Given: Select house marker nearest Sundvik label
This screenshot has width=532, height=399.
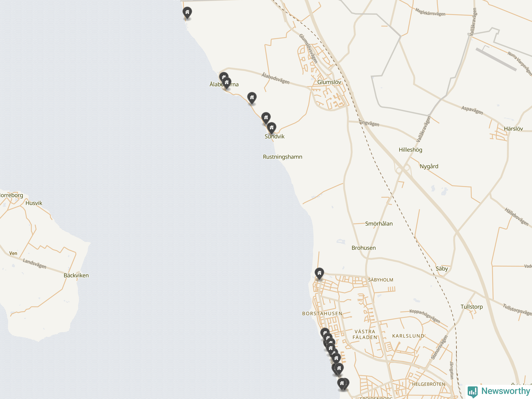Looking at the screenshot, I should coord(272,128).
